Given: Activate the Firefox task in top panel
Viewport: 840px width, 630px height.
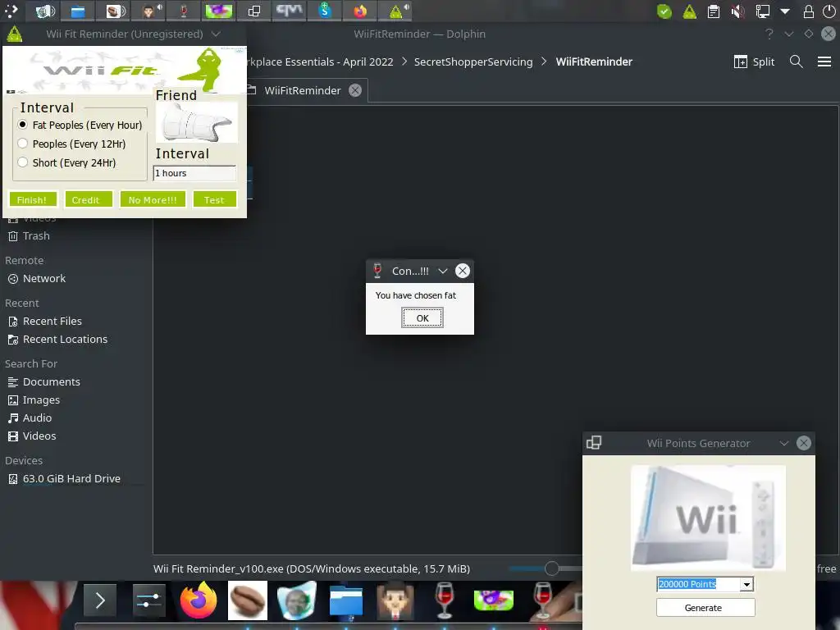Looking at the screenshot, I should pos(360,11).
